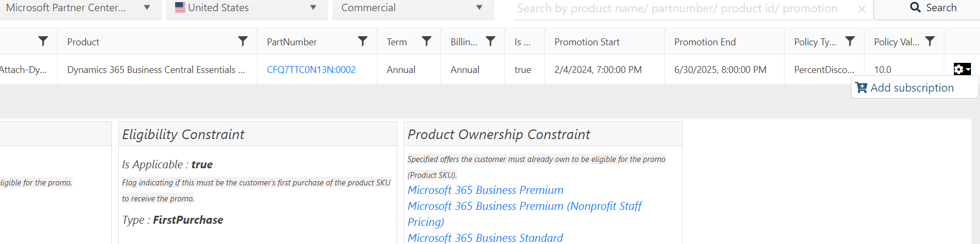Viewport: 980px width, 244px height.
Task: Filter the first unlabeled column
Action: pos(43,42)
